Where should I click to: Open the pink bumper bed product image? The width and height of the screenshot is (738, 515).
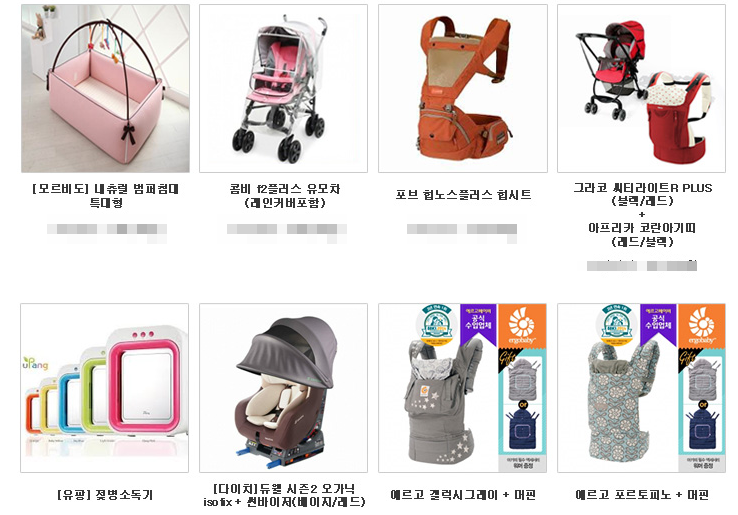105,89
